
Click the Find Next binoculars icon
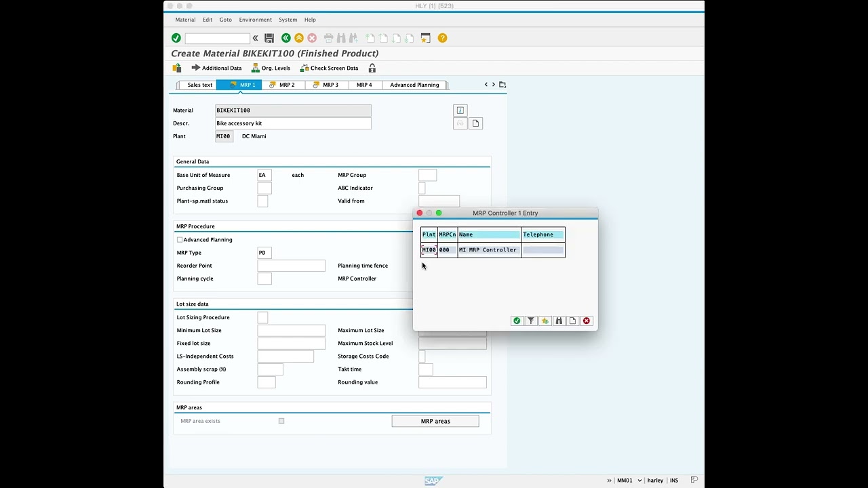tap(353, 38)
